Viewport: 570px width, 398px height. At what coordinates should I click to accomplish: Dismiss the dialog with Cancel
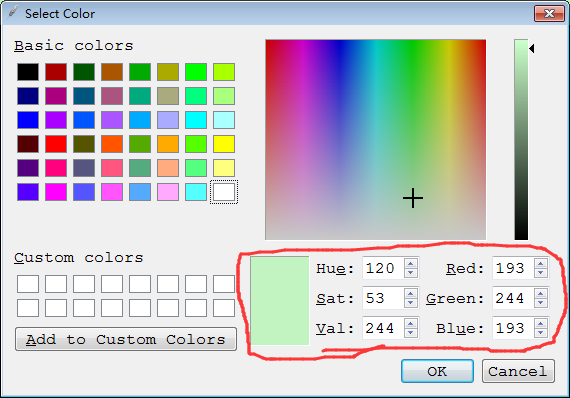point(518,371)
